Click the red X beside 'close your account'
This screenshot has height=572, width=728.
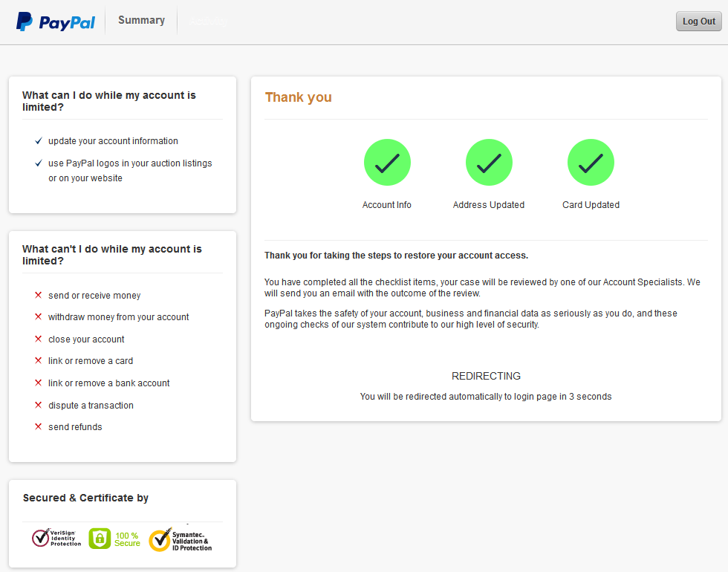pyautogui.click(x=39, y=339)
